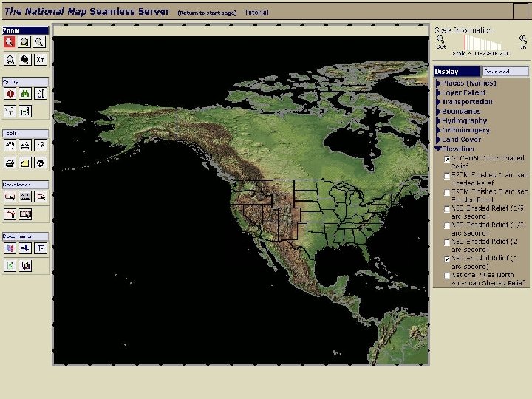This screenshot has width=532, height=399.
Task: Check the first SRTM Finished Shaded Relief layer
Action: (x=447, y=176)
